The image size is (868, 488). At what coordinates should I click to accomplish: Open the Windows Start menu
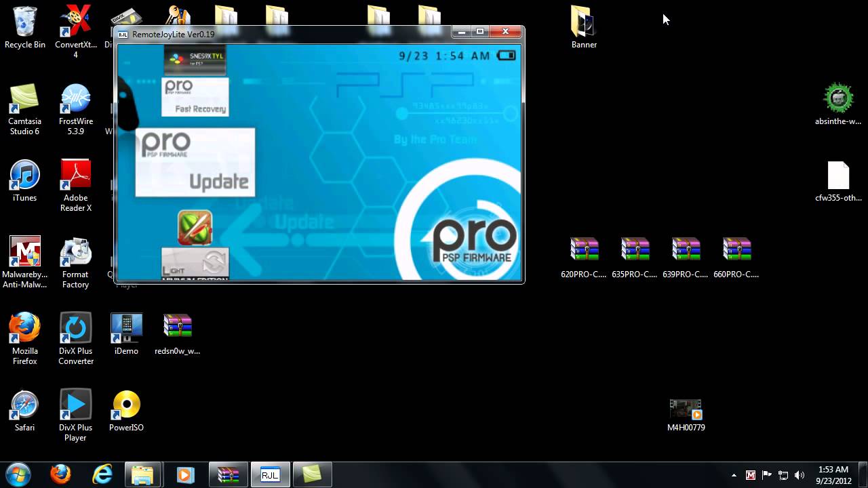(18, 474)
